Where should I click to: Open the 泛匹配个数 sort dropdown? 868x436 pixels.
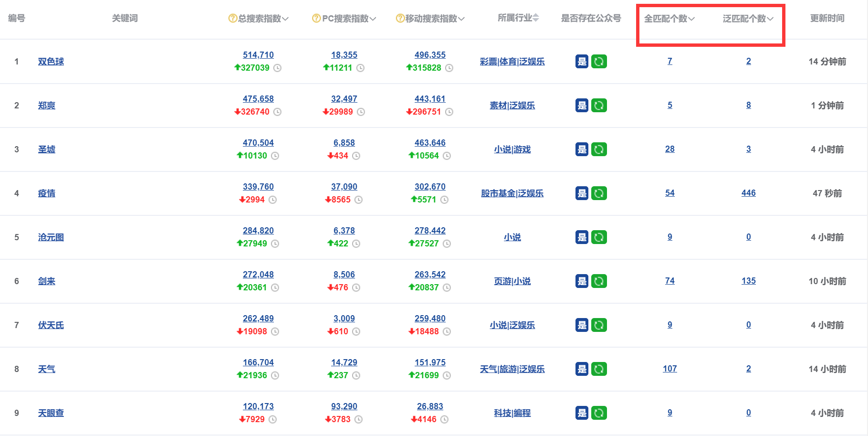pos(772,18)
